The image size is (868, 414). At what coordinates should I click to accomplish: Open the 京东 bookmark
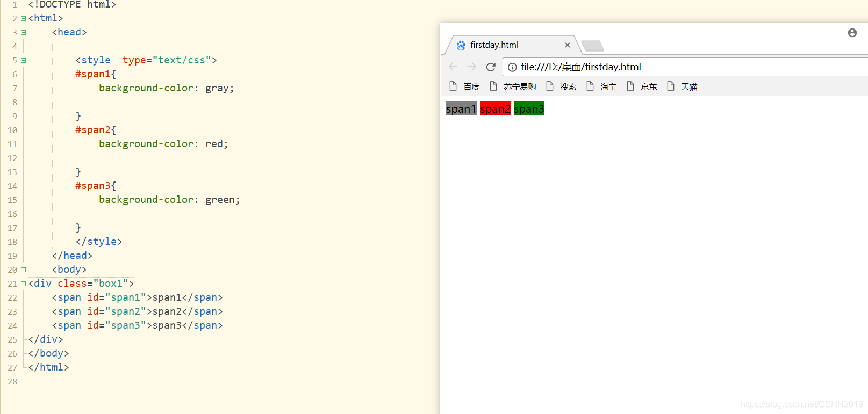(x=642, y=86)
